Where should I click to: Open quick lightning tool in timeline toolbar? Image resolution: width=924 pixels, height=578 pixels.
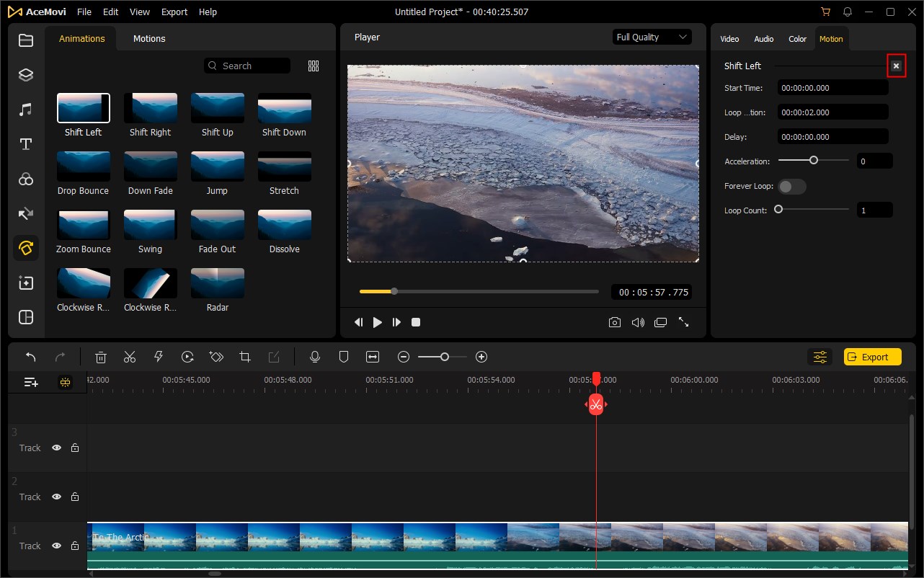point(159,357)
